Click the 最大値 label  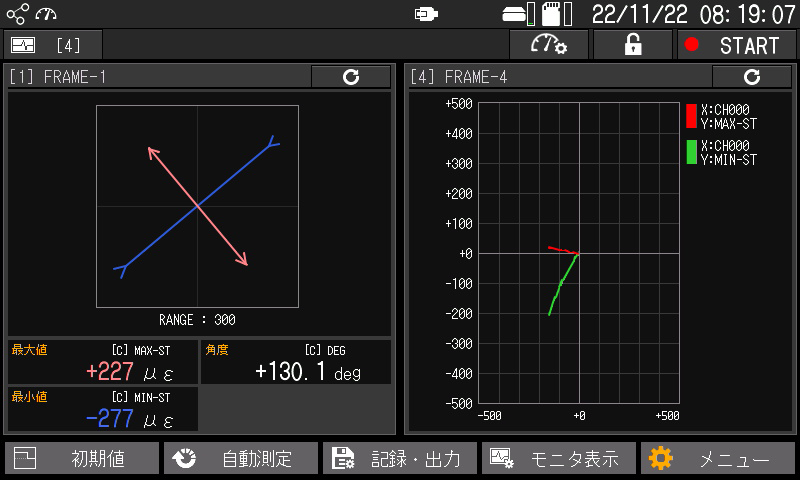30,350
